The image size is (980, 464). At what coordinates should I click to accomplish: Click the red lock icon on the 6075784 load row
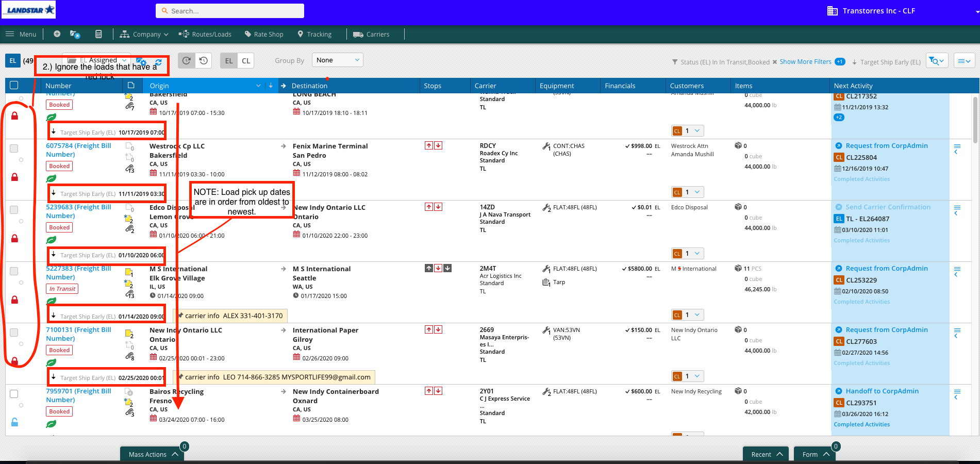[x=13, y=177]
